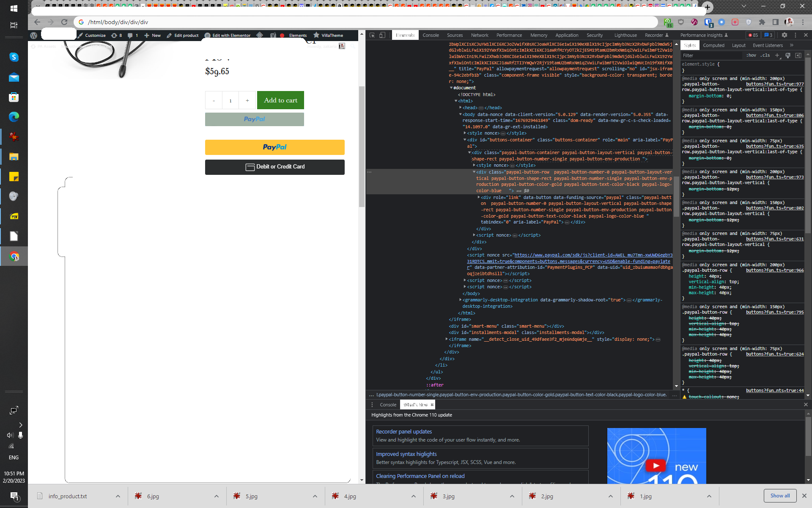Open the info_product.txt download options chevron
The width and height of the screenshot is (812, 508).
[x=118, y=496]
